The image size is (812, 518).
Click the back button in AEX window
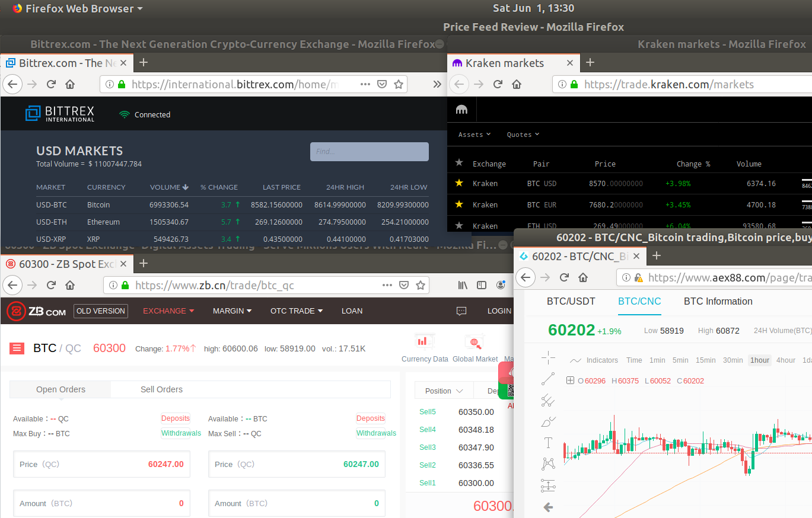(x=526, y=277)
